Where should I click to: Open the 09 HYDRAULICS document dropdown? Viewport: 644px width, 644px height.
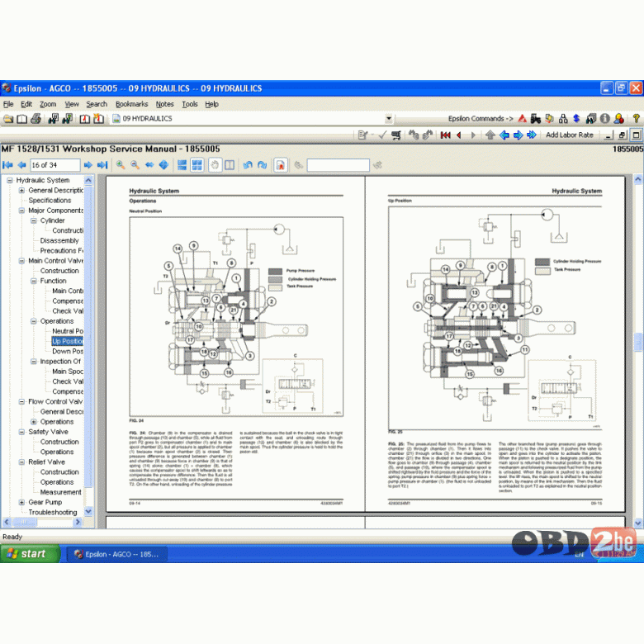pos(389,119)
